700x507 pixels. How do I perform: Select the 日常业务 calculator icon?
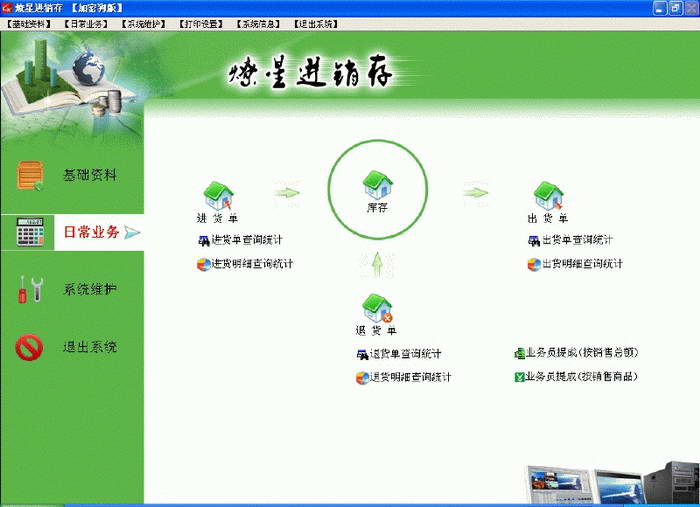coord(30,232)
